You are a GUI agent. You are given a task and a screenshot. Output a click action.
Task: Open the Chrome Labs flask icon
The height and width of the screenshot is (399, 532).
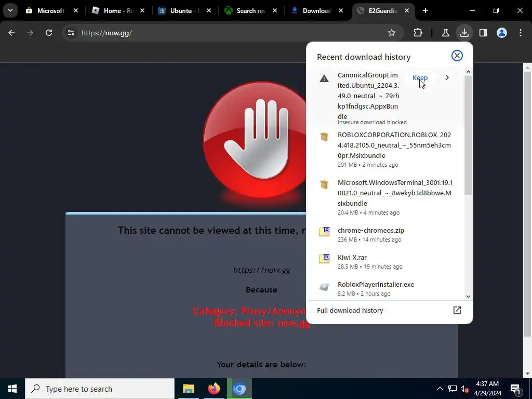pos(445,33)
